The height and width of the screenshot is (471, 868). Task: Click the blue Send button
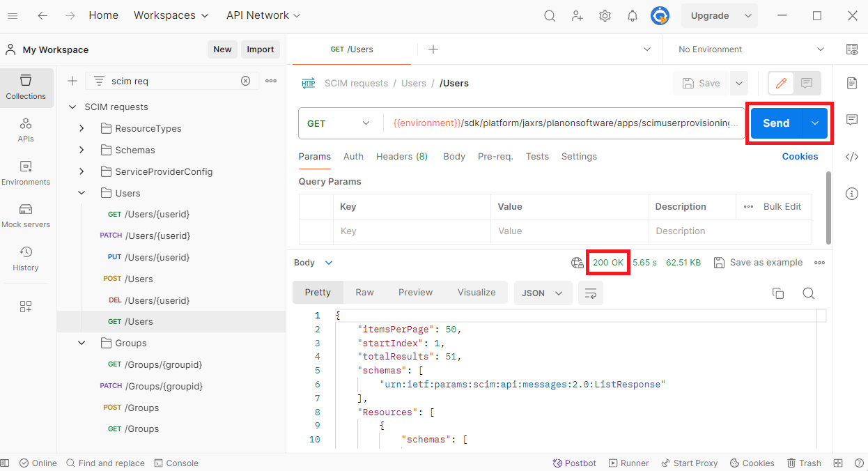pyautogui.click(x=776, y=123)
